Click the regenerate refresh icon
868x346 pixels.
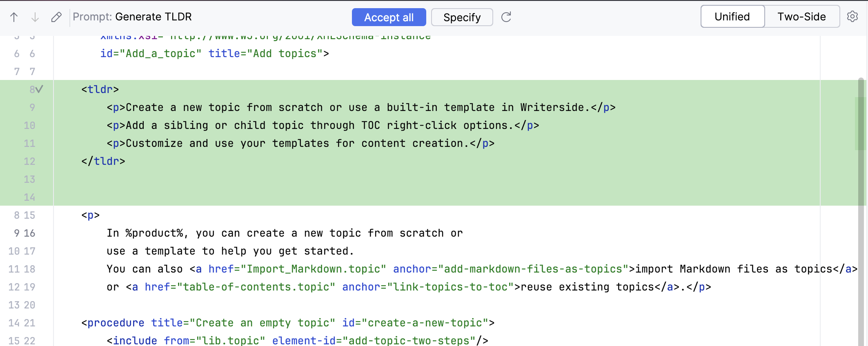(506, 17)
